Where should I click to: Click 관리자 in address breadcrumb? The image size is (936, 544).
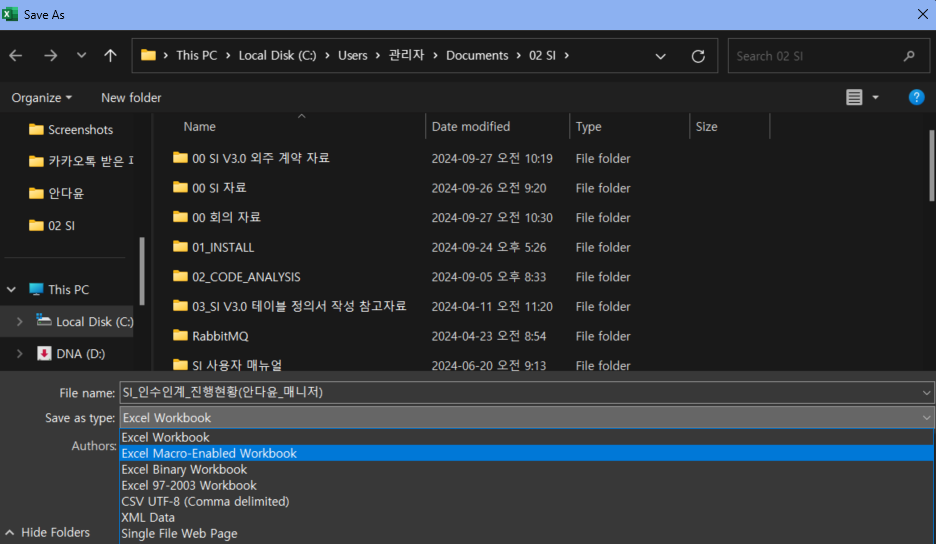tap(407, 56)
